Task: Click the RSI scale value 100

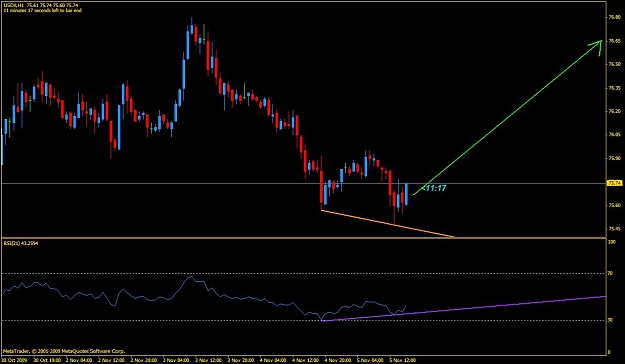Action: [x=611, y=242]
